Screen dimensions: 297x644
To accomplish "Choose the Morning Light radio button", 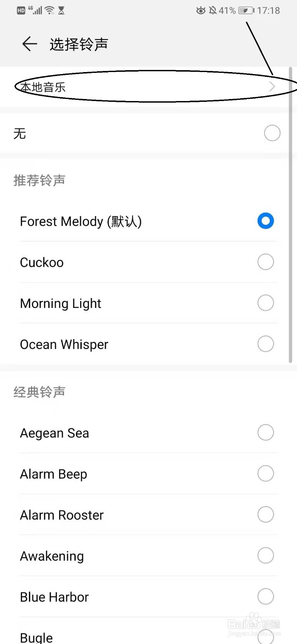I will (x=266, y=303).
